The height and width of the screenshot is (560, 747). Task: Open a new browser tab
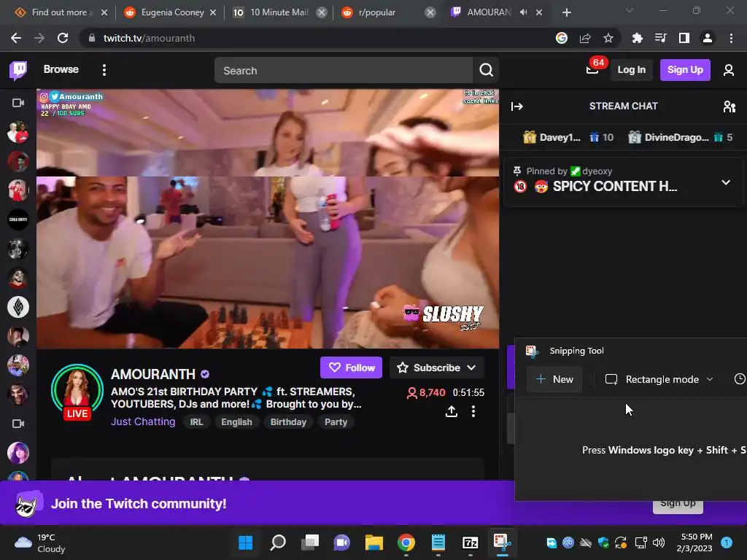point(566,12)
